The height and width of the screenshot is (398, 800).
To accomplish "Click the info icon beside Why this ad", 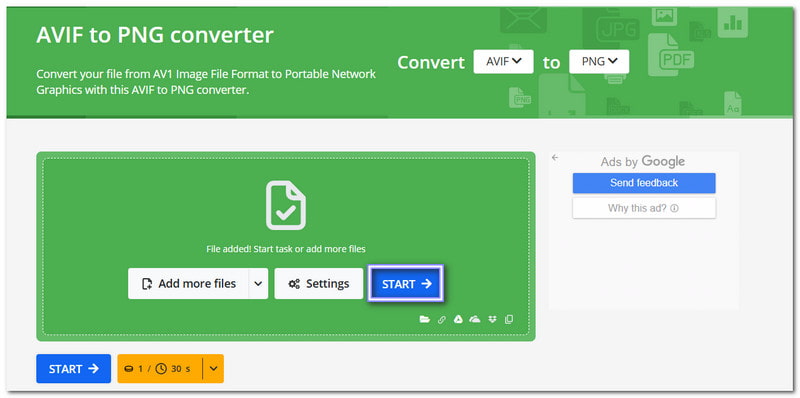I will tap(674, 208).
